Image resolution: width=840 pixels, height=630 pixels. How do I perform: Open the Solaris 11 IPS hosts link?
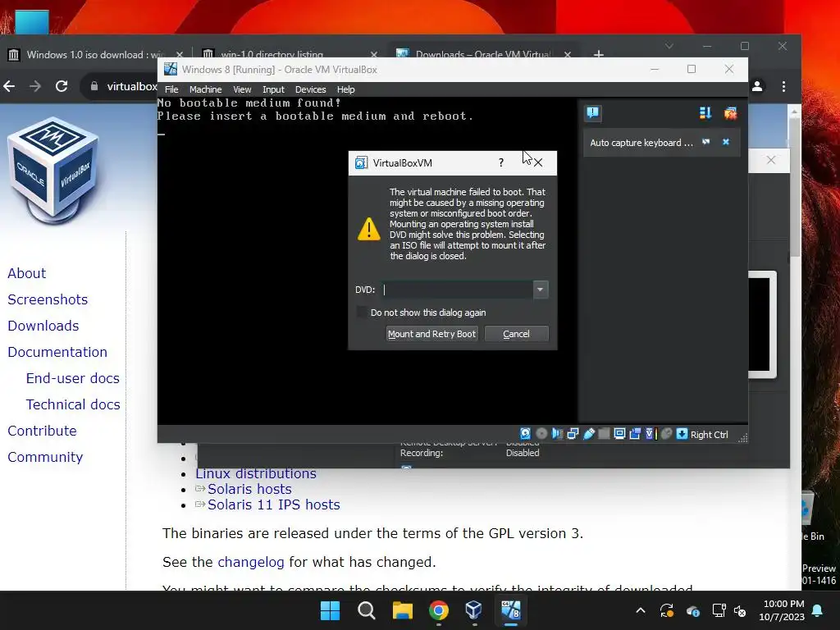(274, 504)
